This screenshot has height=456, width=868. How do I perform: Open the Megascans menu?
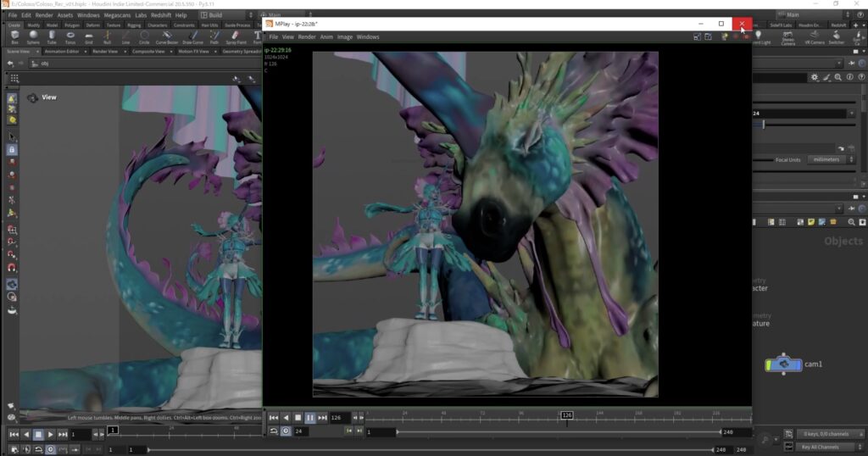117,14
